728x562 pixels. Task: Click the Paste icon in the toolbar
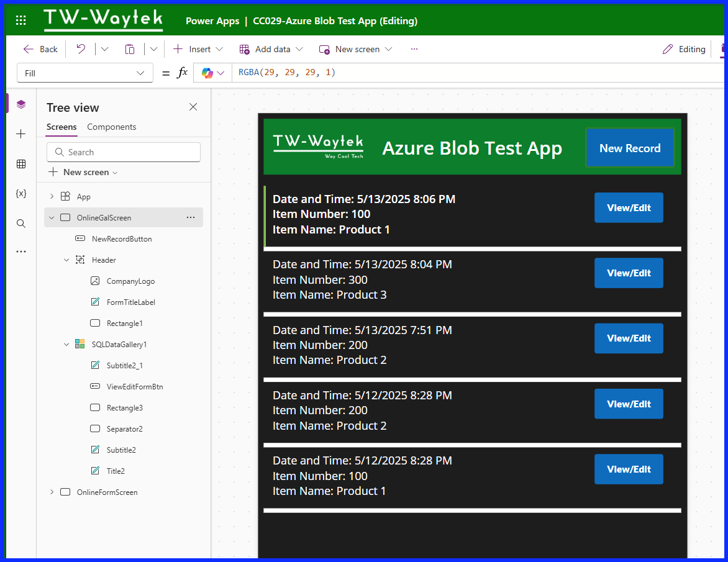click(130, 48)
